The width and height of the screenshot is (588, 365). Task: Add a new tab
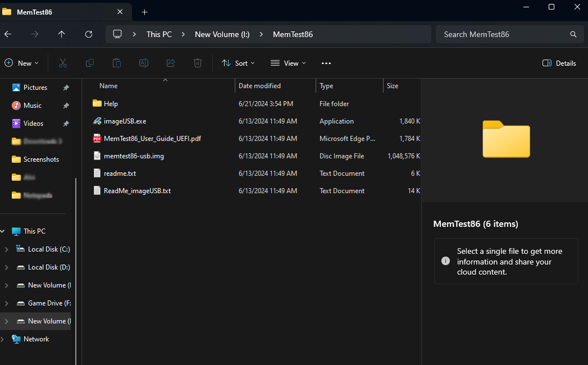coord(144,12)
